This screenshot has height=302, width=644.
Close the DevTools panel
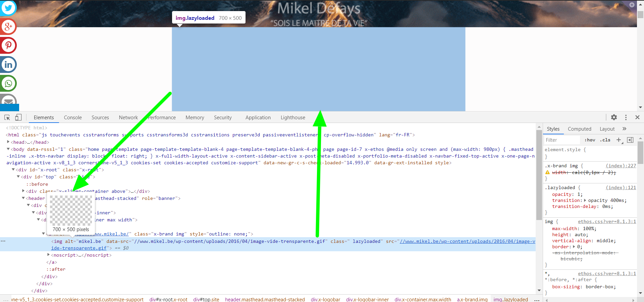(x=637, y=117)
